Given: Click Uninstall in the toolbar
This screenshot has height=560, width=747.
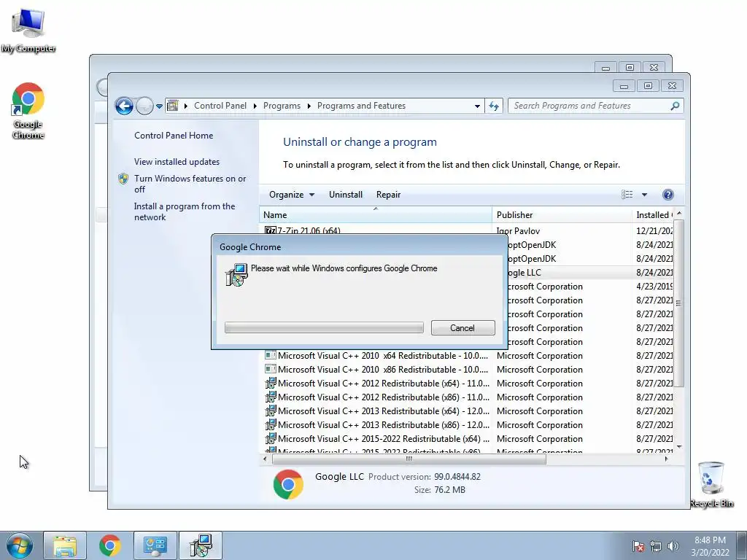Looking at the screenshot, I should (345, 194).
